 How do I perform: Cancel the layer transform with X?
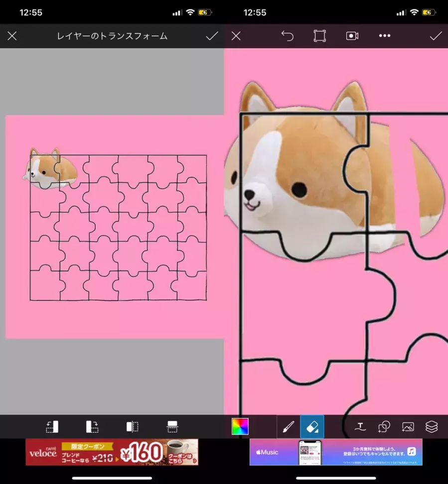point(12,36)
